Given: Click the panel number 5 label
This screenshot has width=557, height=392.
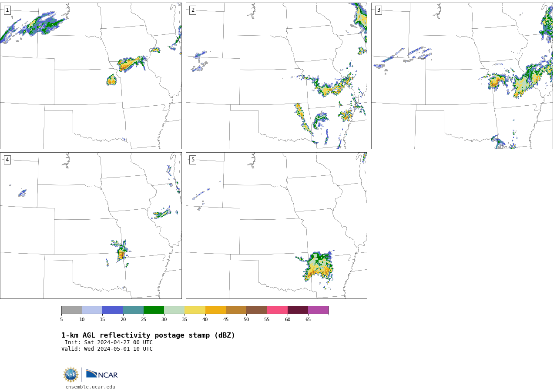Looking at the screenshot, I should [193, 160].
